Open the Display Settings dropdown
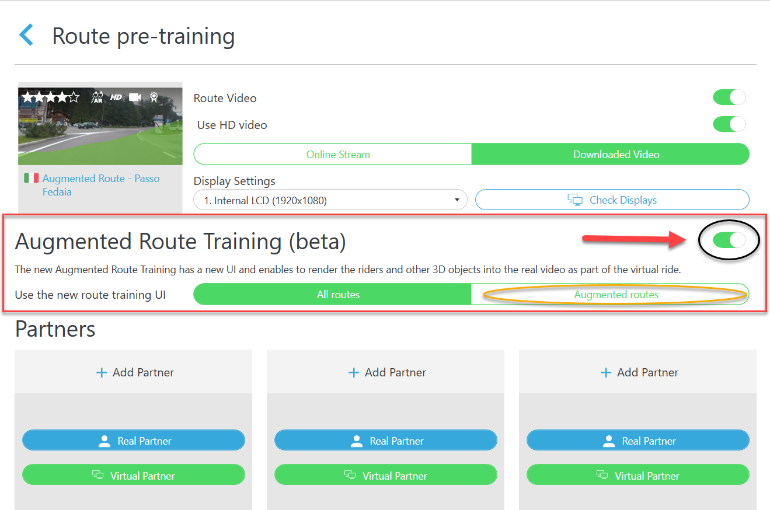The height and width of the screenshot is (510, 770). click(x=330, y=200)
